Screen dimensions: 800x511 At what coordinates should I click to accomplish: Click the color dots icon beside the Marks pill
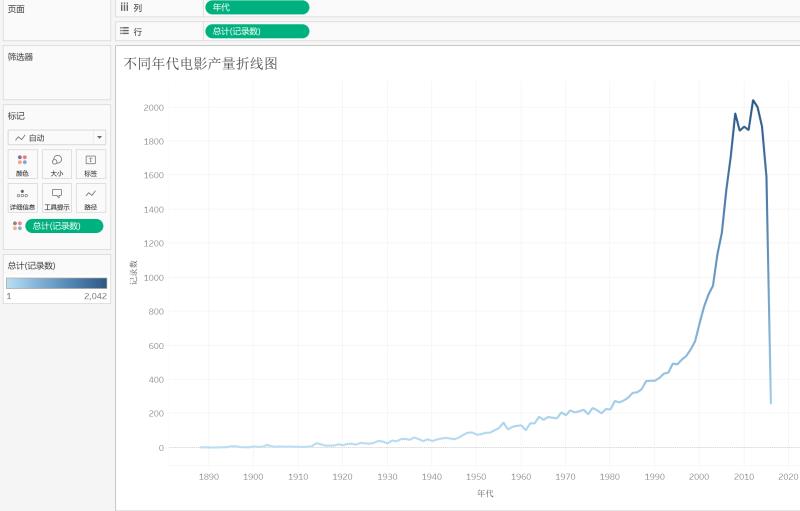(17, 226)
